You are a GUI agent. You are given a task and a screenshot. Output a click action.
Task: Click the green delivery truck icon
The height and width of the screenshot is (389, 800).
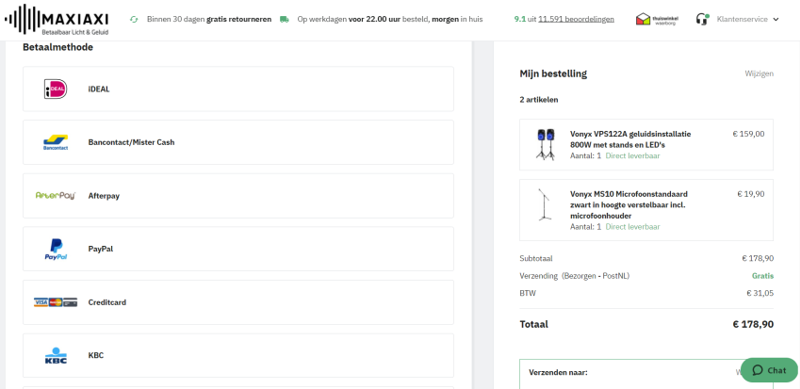pyautogui.click(x=284, y=19)
